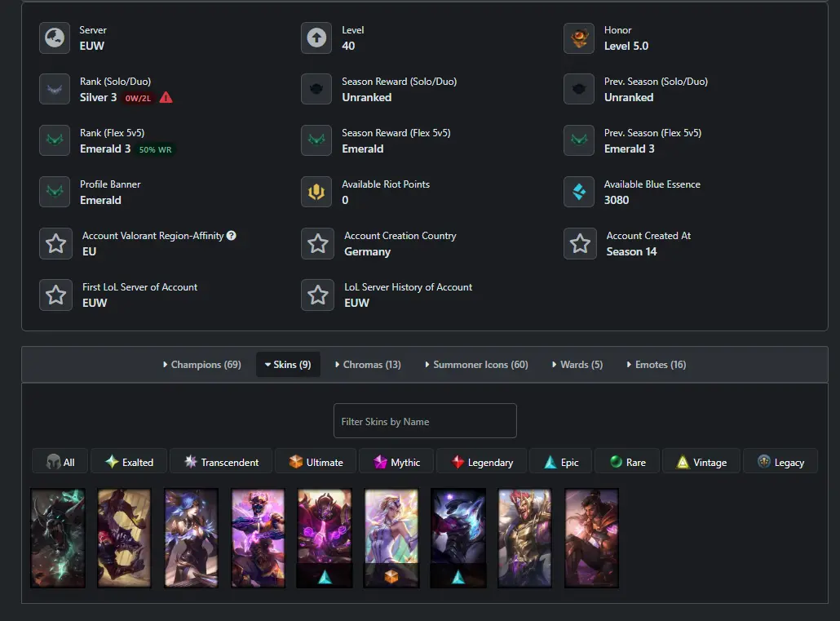This screenshot has width=840, height=621.
Task: Click the Available Blue Essence icon
Action: pos(579,192)
